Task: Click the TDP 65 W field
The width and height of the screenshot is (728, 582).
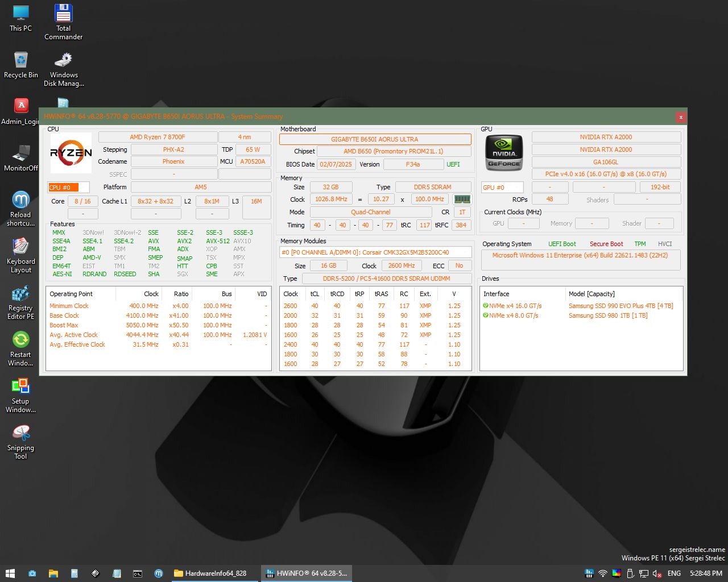Action: coord(253,149)
